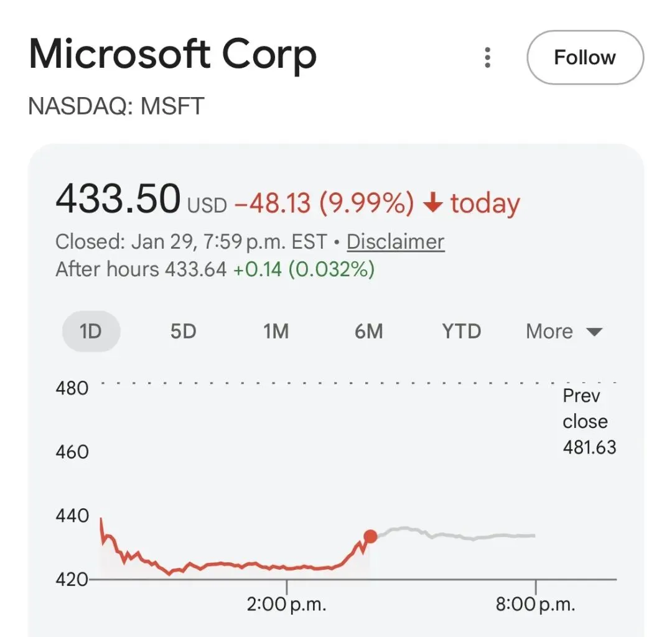Screen dimensions: 672x637
Task: Click the red dot marker on the chart
Action: tap(370, 536)
